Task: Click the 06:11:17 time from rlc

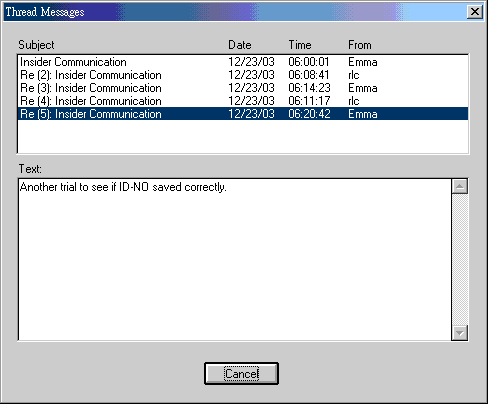Action: click(x=309, y=101)
